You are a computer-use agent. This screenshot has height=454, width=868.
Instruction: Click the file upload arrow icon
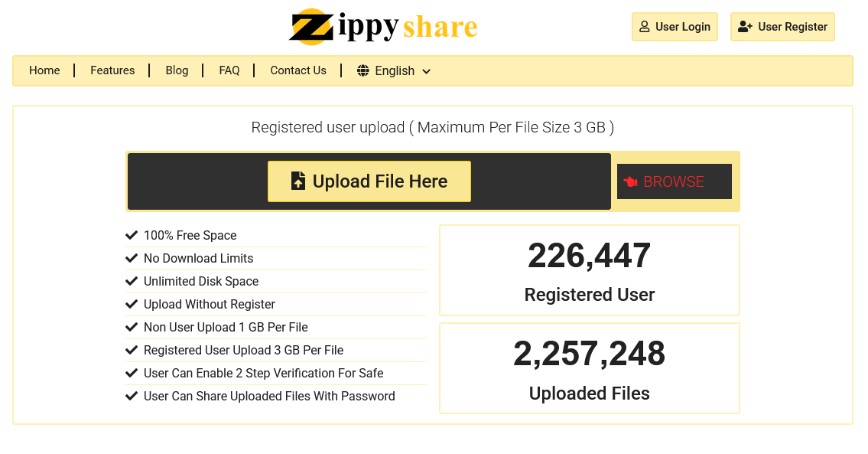coord(298,181)
